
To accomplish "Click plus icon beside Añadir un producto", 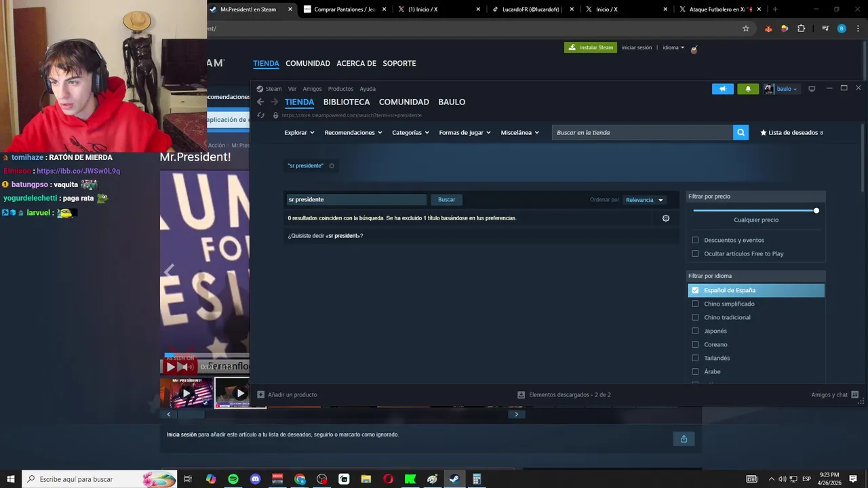I will pyautogui.click(x=260, y=394).
